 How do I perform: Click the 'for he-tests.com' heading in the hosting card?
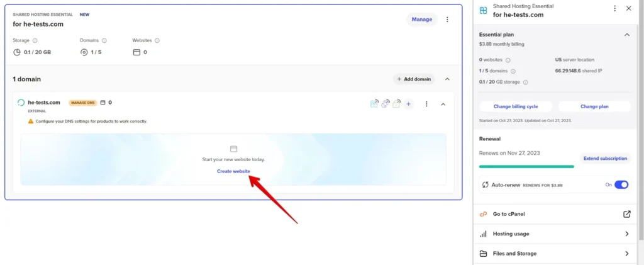coord(38,24)
